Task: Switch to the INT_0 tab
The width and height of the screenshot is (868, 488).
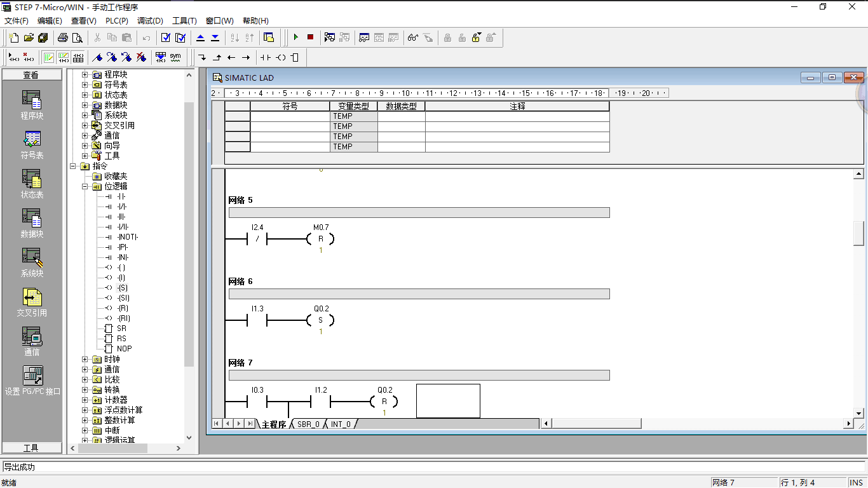Action: [x=341, y=424]
